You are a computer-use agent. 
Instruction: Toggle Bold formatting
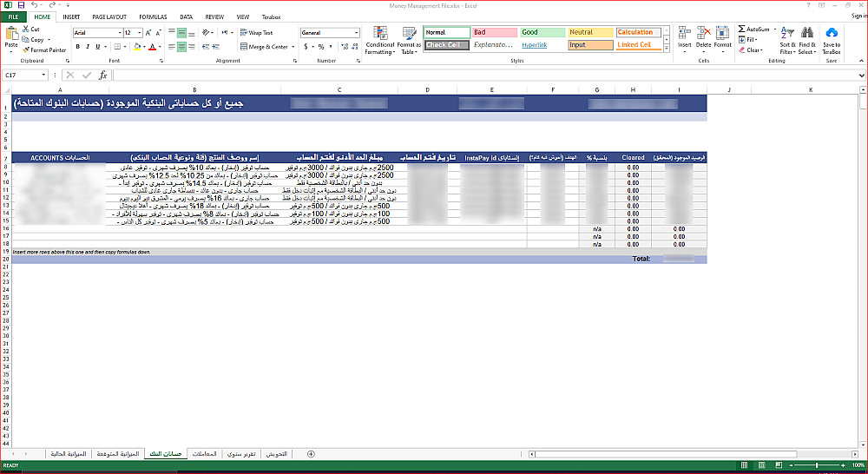[77, 47]
